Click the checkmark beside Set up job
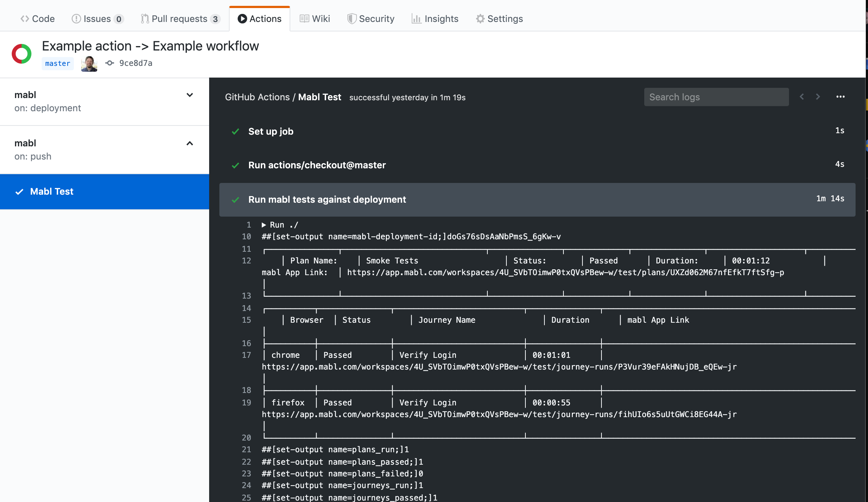This screenshot has height=502, width=868. [235, 131]
